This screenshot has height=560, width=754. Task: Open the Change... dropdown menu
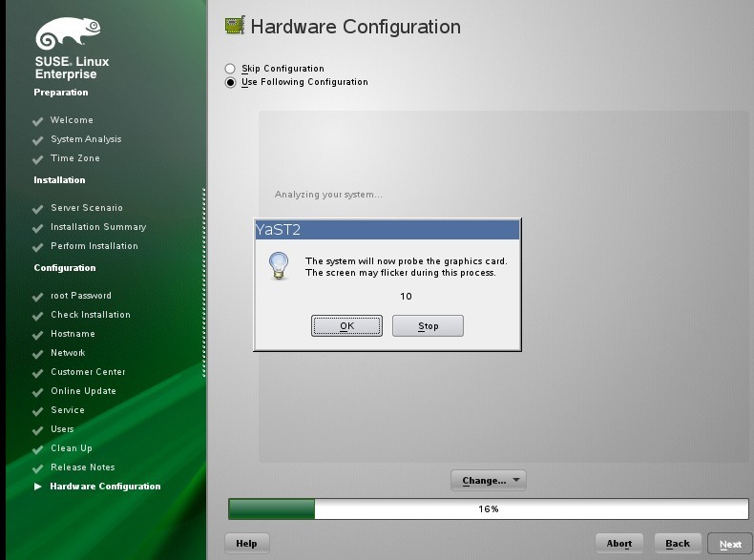point(489,480)
